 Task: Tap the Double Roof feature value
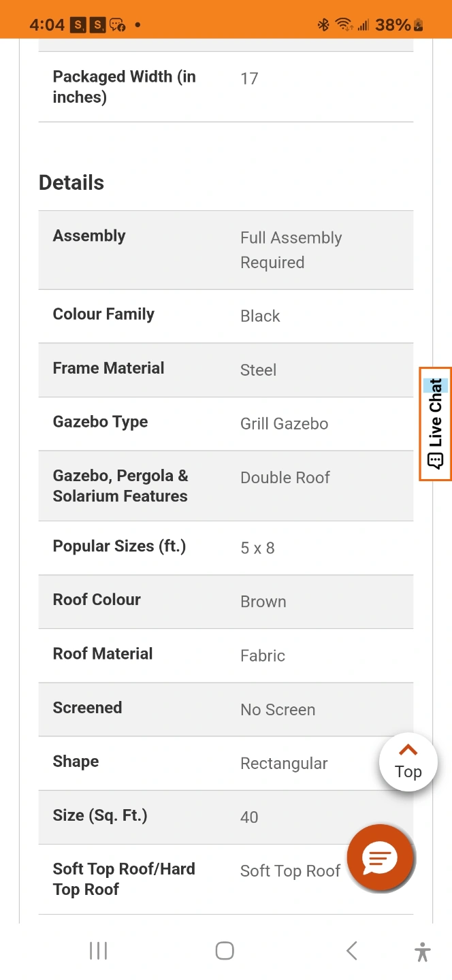click(285, 477)
